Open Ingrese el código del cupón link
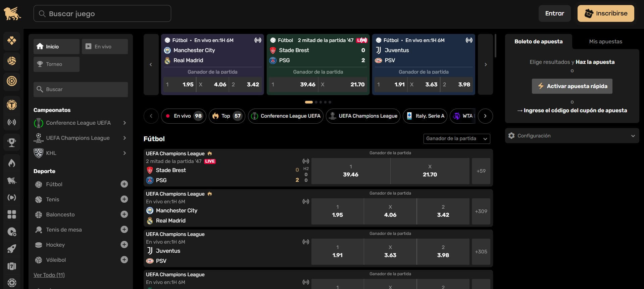The width and height of the screenshot is (644, 289). [x=572, y=111]
